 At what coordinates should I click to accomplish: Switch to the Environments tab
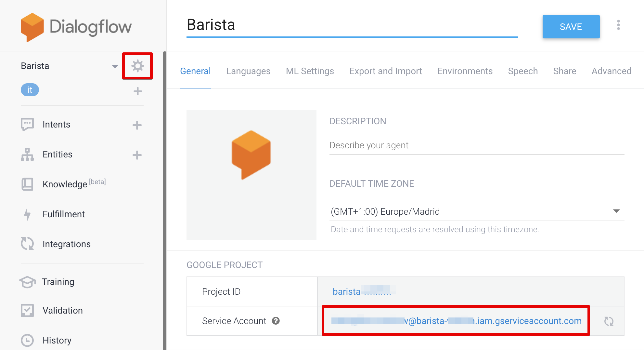coord(465,71)
